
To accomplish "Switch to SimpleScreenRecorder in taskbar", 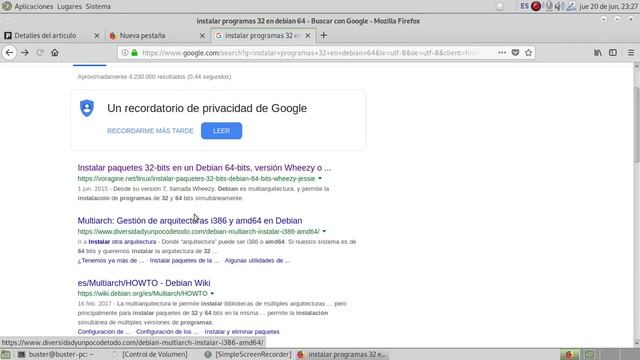I will [x=248, y=354].
